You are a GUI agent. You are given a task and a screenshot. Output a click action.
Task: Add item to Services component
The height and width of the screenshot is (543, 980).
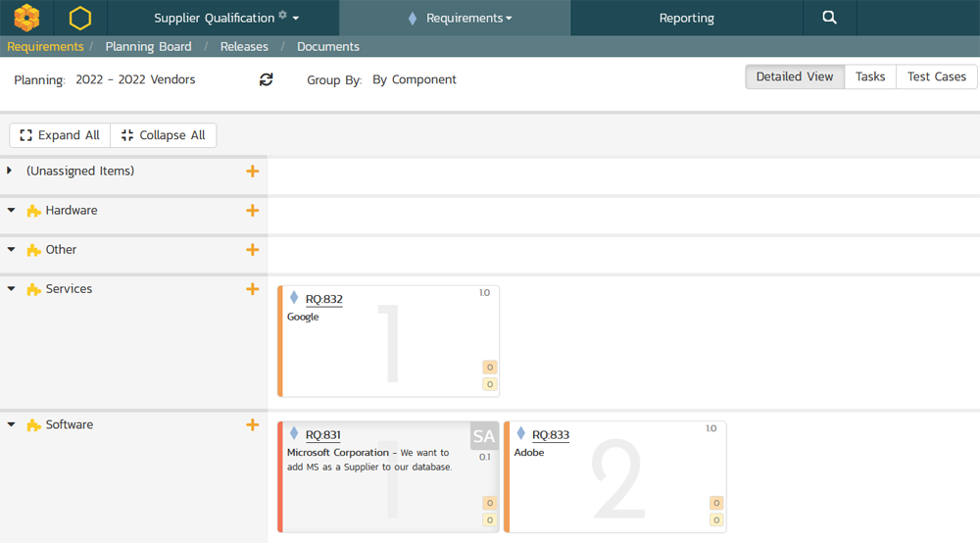[252, 289]
